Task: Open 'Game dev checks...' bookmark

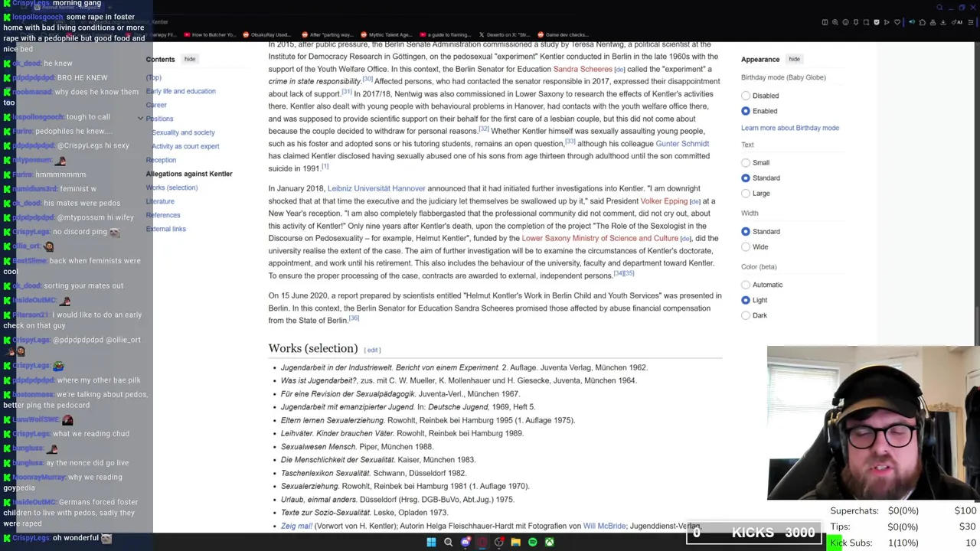Action: point(563,34)
